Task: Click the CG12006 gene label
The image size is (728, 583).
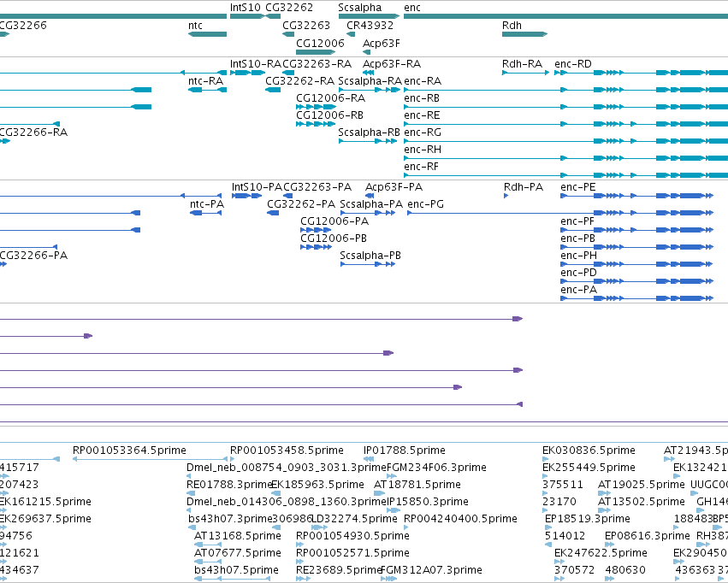Action: [x=320, y=43]
